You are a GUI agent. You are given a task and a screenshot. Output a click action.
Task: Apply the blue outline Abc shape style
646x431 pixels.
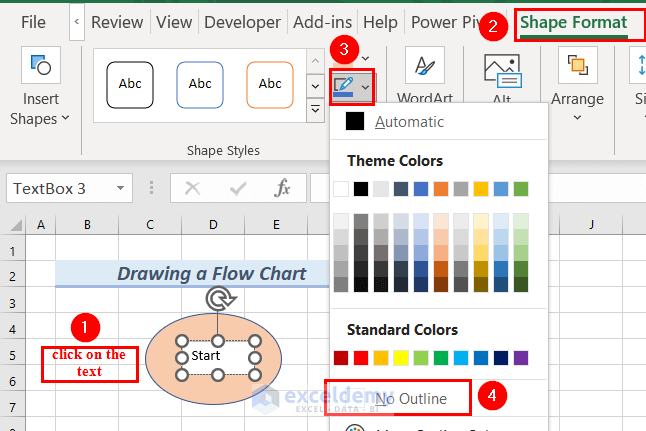point(200,85)
